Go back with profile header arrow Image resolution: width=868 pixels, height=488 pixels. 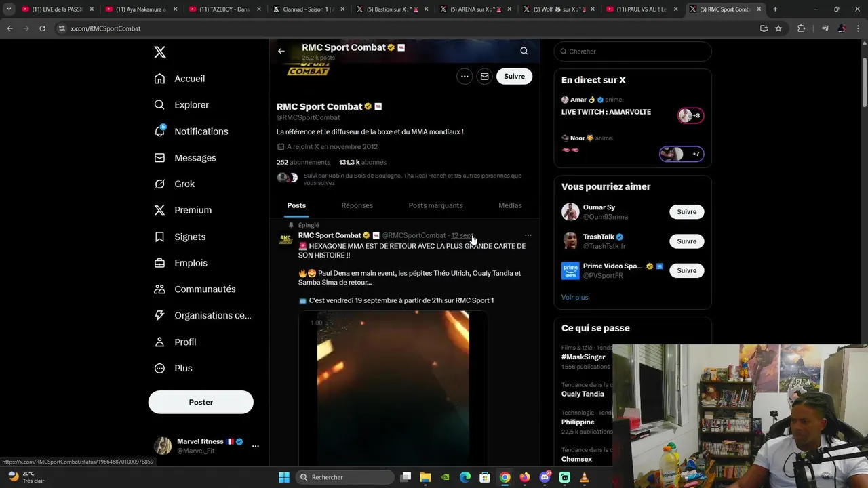(x=281, y=51)
